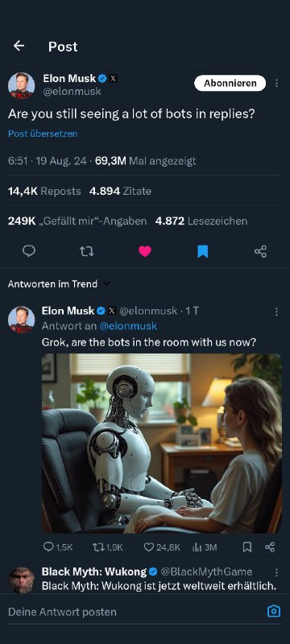Open the robot therapy image
290x644 pixels.
point(162,444)
